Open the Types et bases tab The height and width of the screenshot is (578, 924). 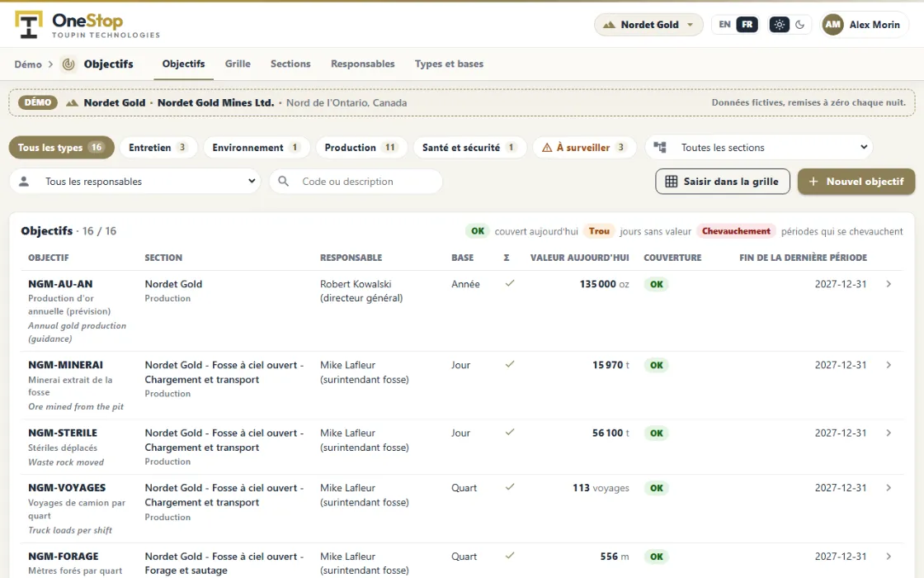tap(449, 64)
